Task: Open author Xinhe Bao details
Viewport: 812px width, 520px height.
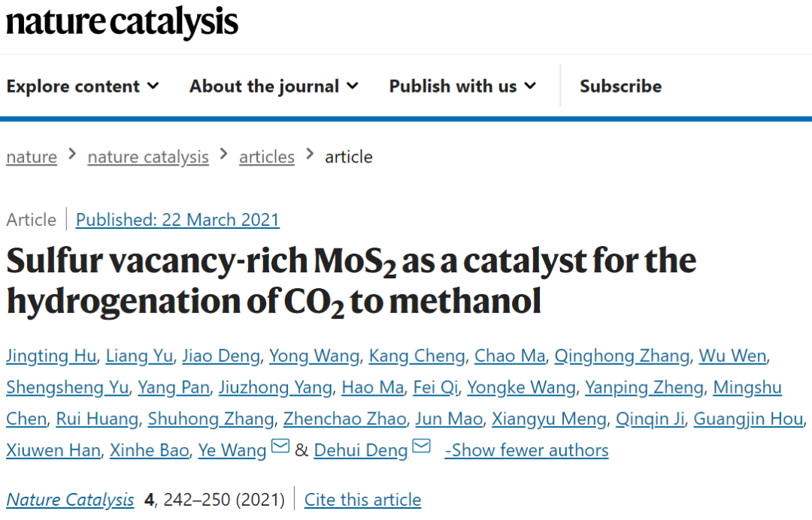Action: point(149,450)
